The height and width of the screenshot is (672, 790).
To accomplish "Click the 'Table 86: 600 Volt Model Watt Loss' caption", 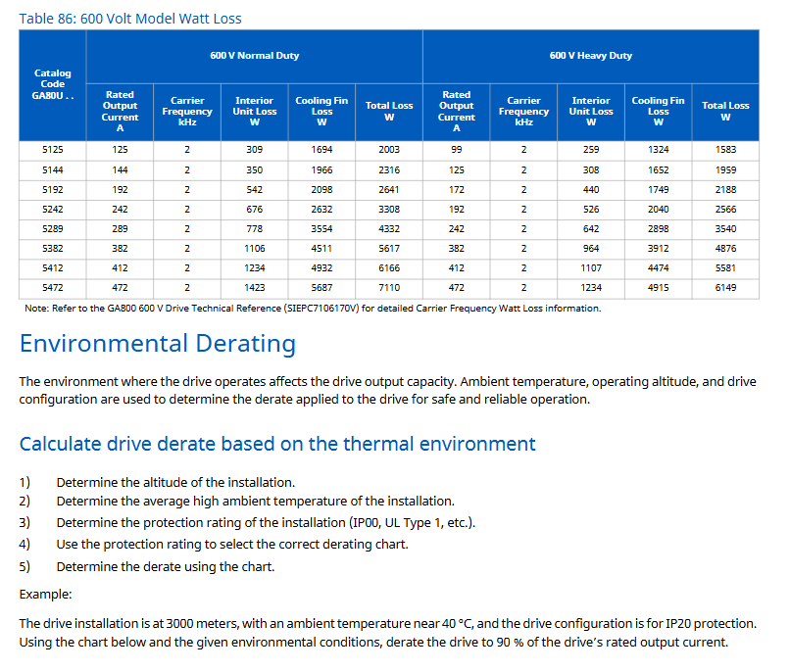I will [x=130, y=18].
